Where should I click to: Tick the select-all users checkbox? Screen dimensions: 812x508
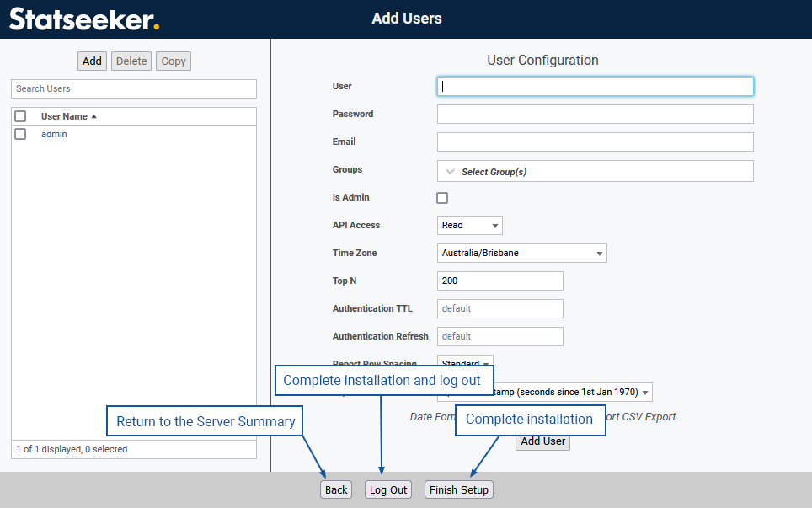[20, 116]
